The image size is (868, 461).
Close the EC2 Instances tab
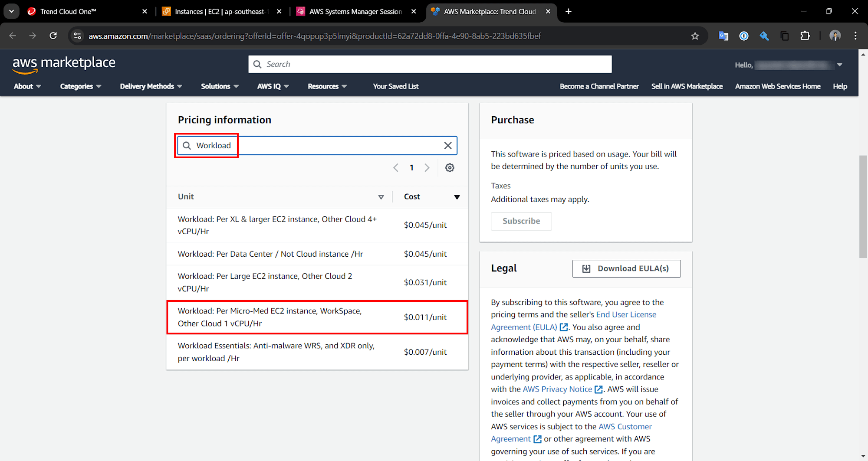point(279,11)
